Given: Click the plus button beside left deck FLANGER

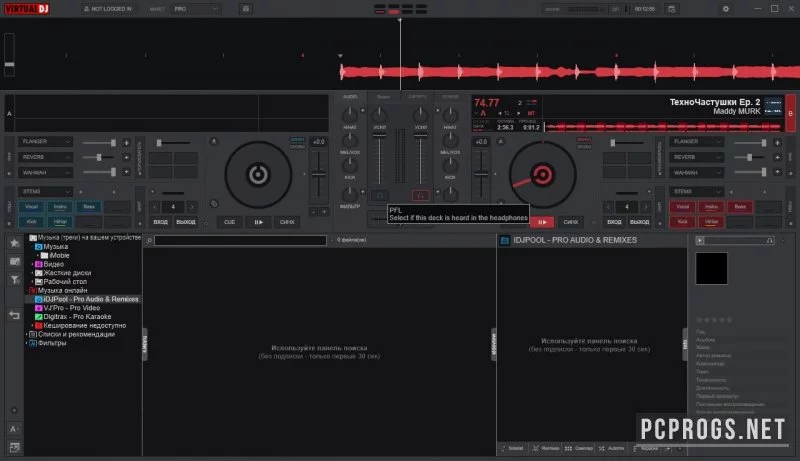Looking at the screenshot, I should pos(126,143).
